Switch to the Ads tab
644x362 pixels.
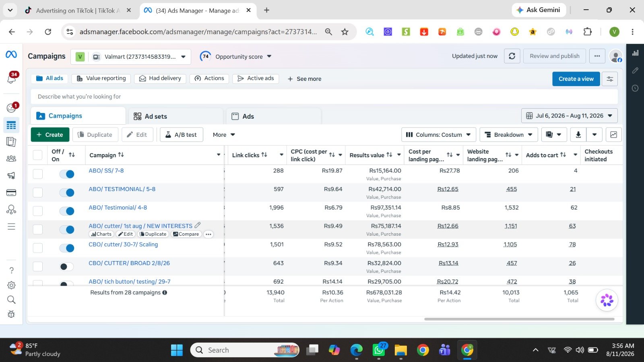274,116
